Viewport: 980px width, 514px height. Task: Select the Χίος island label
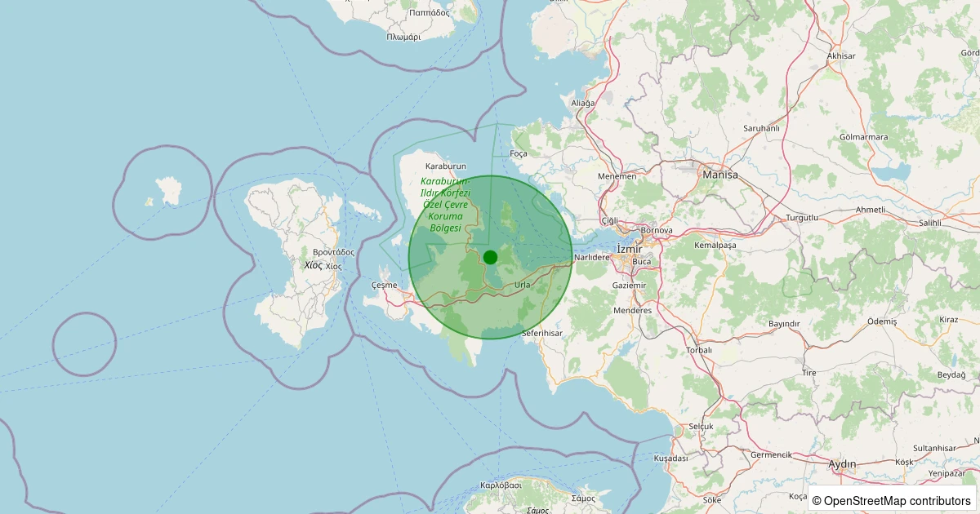(312, 266)
